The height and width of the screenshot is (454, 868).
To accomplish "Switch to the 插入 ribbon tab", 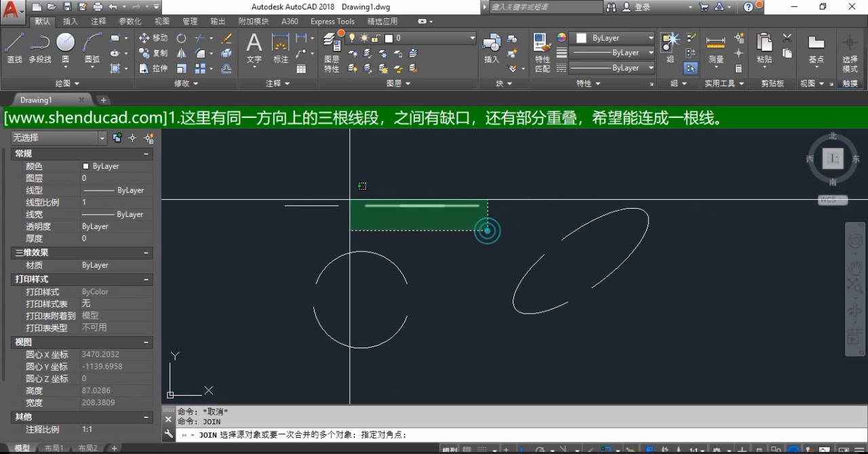I will tap(71, 21).
